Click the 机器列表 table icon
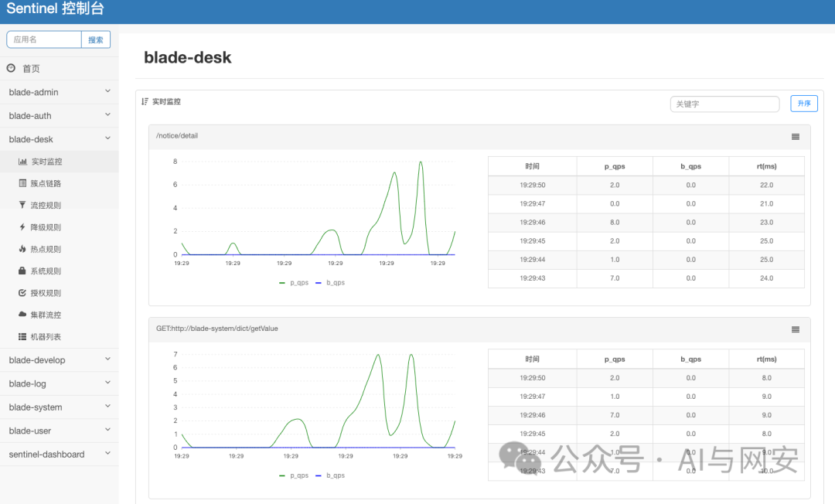Viewport: 835px width, 504px height. [x=22, y=336]
